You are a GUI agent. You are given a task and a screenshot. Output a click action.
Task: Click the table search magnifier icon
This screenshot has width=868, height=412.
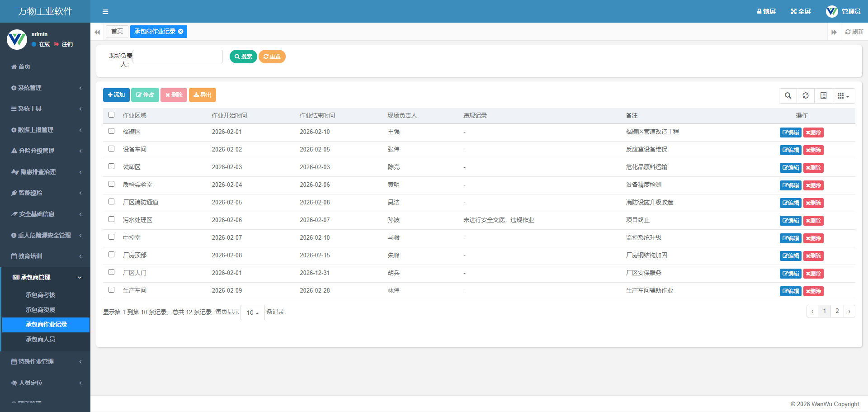pyautogui.click(x=788, y=96)
